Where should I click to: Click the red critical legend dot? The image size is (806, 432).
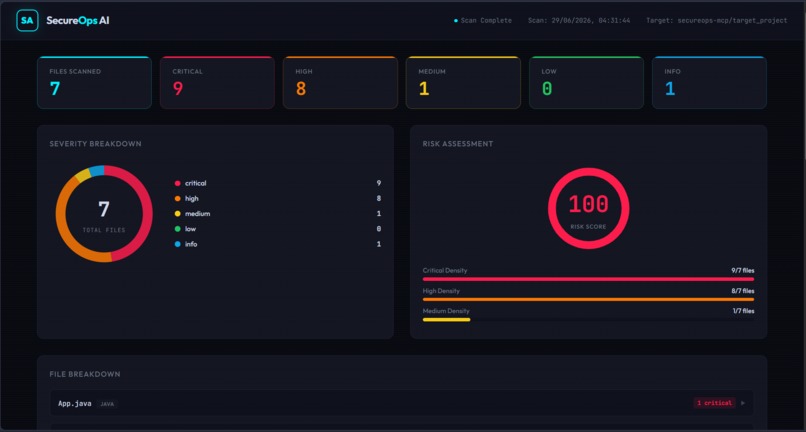[x=178, y=183]
